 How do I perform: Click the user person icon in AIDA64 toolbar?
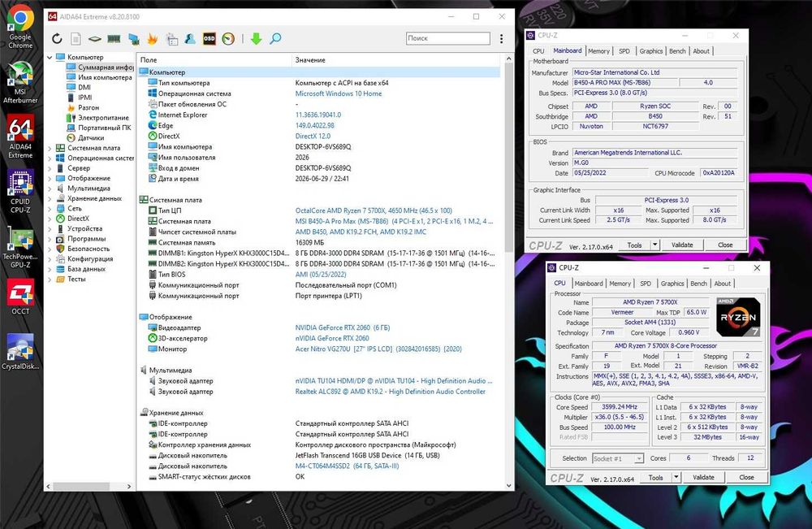(190, 38)
